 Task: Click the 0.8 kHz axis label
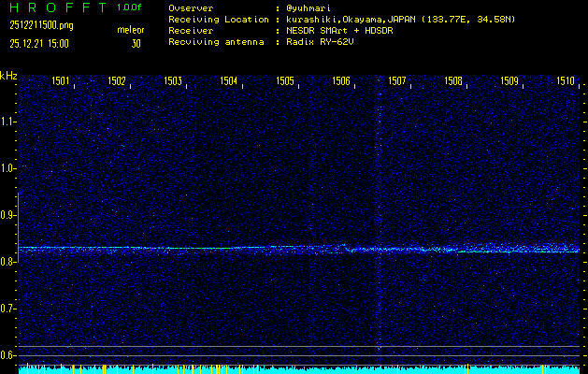[8, 262]
